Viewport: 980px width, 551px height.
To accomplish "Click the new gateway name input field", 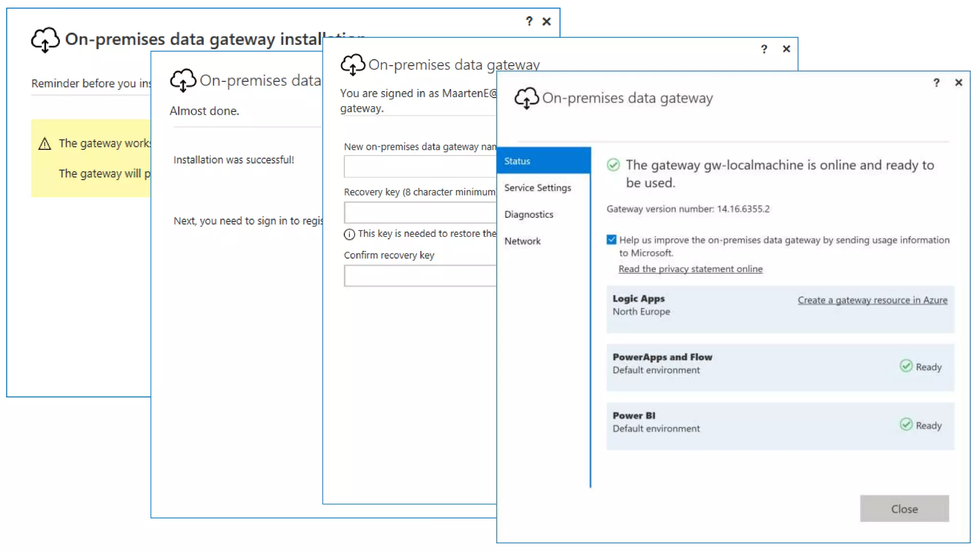I will pyautogui.click(x=420, y=167).
